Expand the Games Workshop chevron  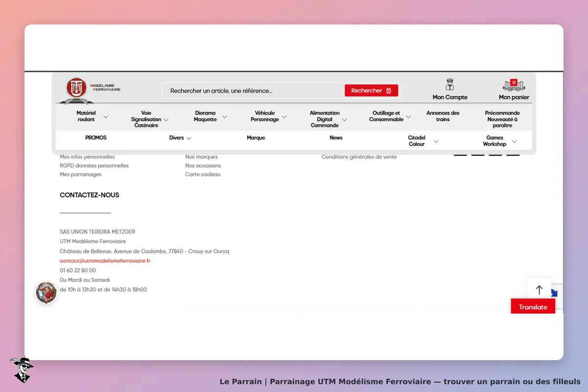[514, 141]
